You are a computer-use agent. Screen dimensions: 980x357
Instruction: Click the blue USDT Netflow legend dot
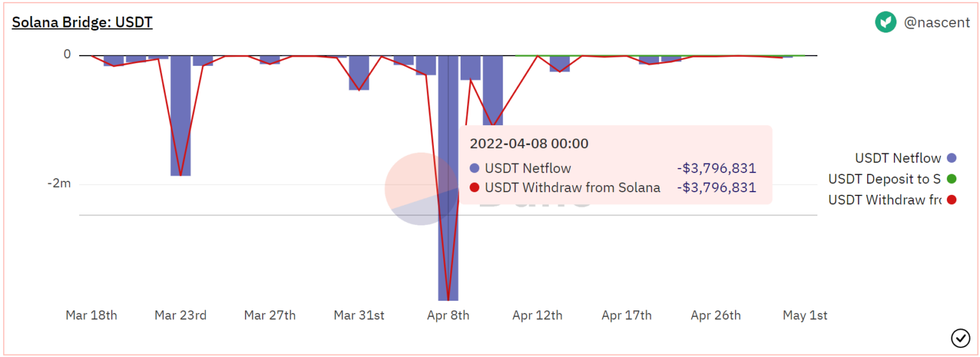[x=952, y=158]
